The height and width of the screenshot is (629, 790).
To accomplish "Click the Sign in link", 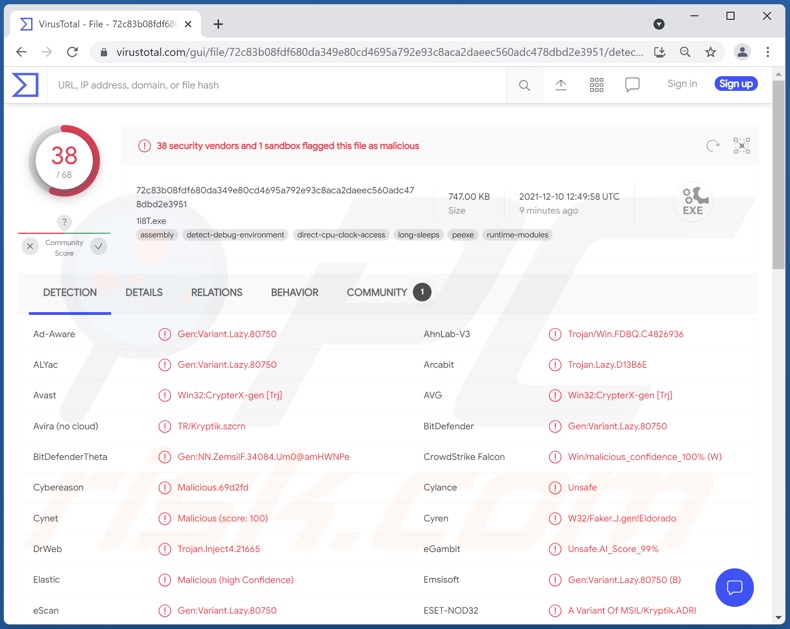I will (682, 84).
